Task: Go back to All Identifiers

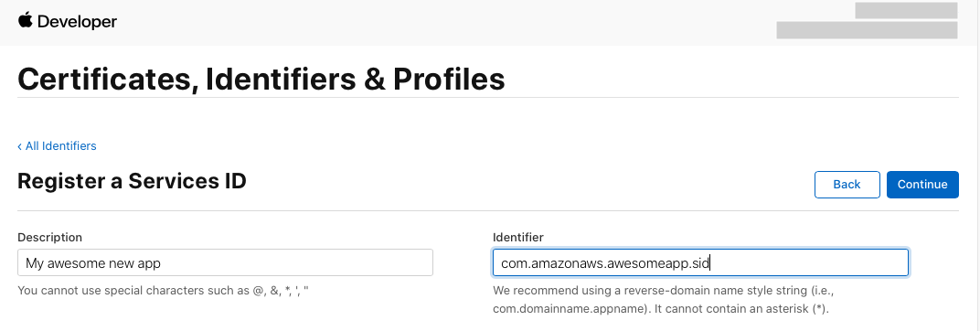Action: click(x=57, y=145)
